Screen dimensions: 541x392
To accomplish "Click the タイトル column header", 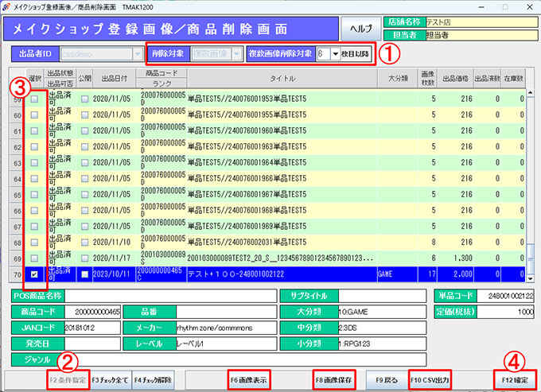I will [x=282, y=79].
